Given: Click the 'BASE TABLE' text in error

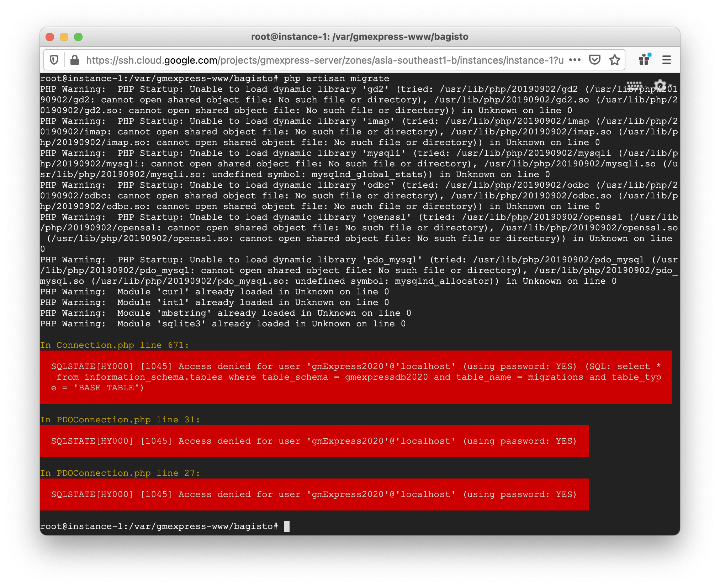Looking at the screenshot, I should 106,388.
